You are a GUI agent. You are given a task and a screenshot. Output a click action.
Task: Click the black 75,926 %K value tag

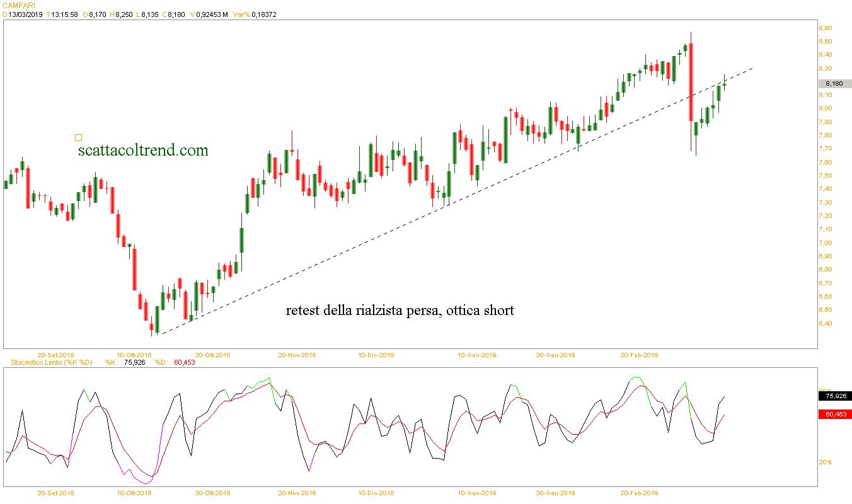point(834,396)
